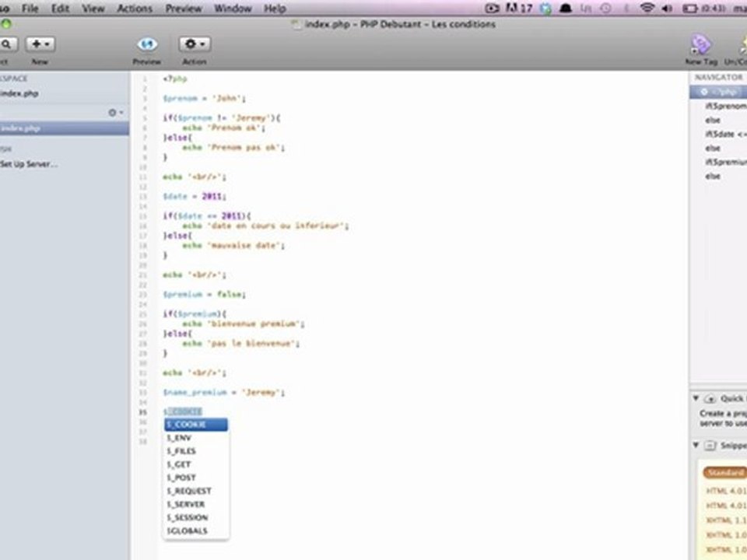Open the Preview menu in menu bar
747x560 pixels.
[x=184, y=8]
